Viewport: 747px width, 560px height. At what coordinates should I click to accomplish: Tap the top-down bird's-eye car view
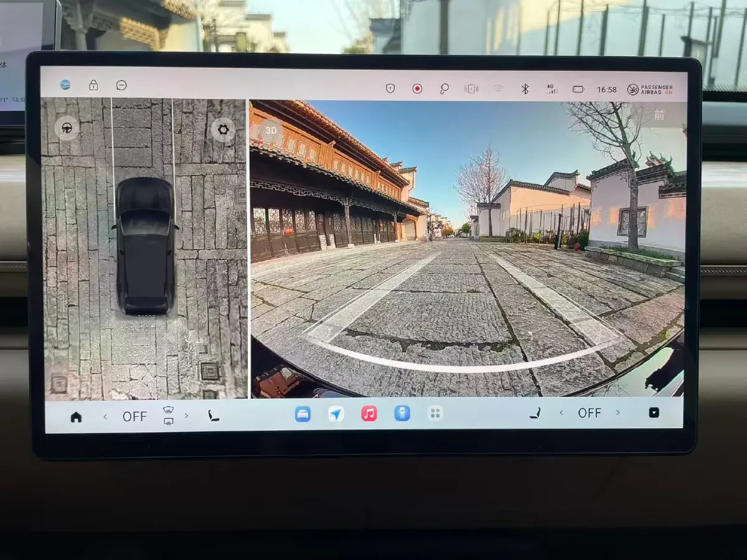[145, 247]
